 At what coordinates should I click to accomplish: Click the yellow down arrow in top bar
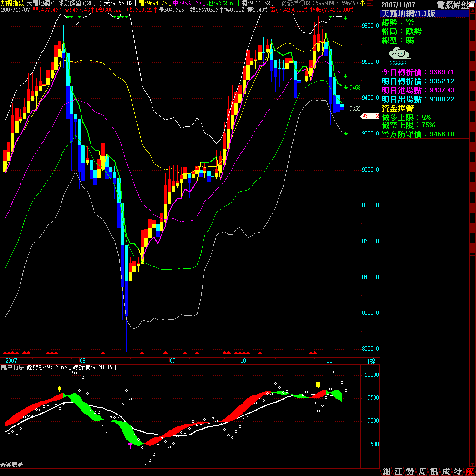point(363,3)
